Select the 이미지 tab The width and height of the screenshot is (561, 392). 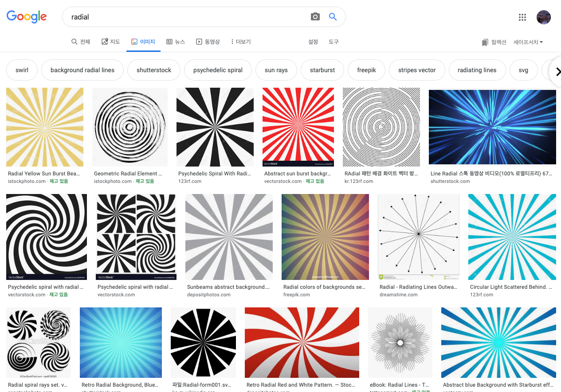pyautogui.click(x=143, y=42)
